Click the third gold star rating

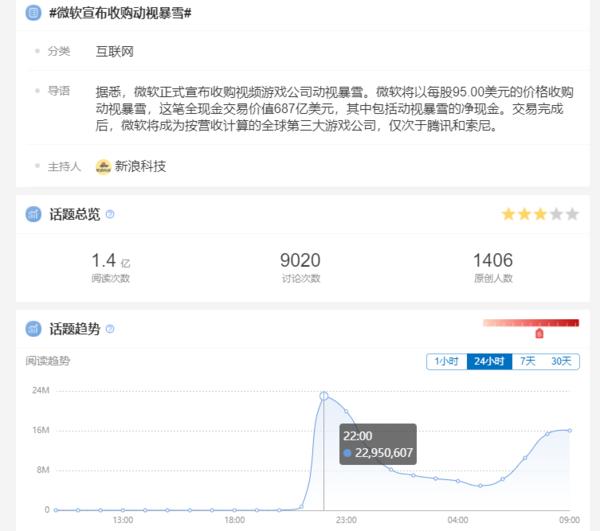[x=540, y=214]
